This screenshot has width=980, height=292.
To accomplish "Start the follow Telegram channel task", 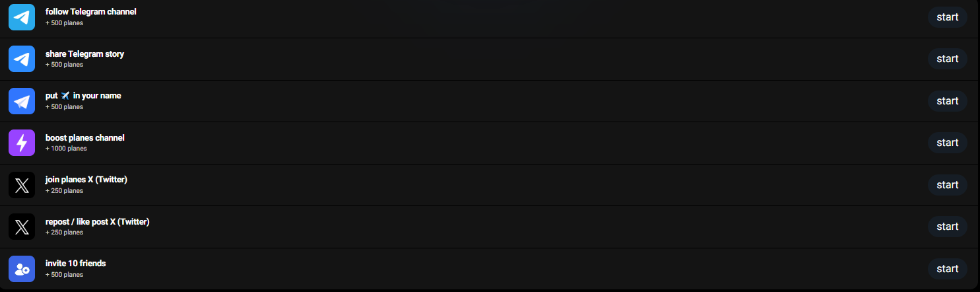I will [947, 17].
